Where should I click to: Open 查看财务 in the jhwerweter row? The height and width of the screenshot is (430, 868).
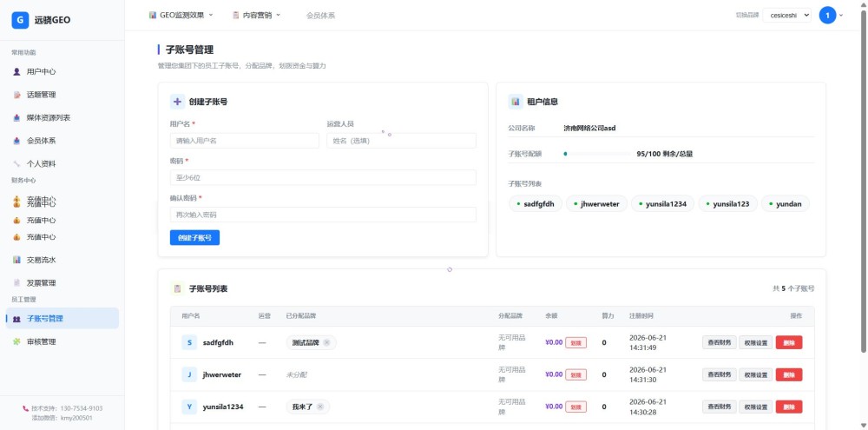point(720,374)
